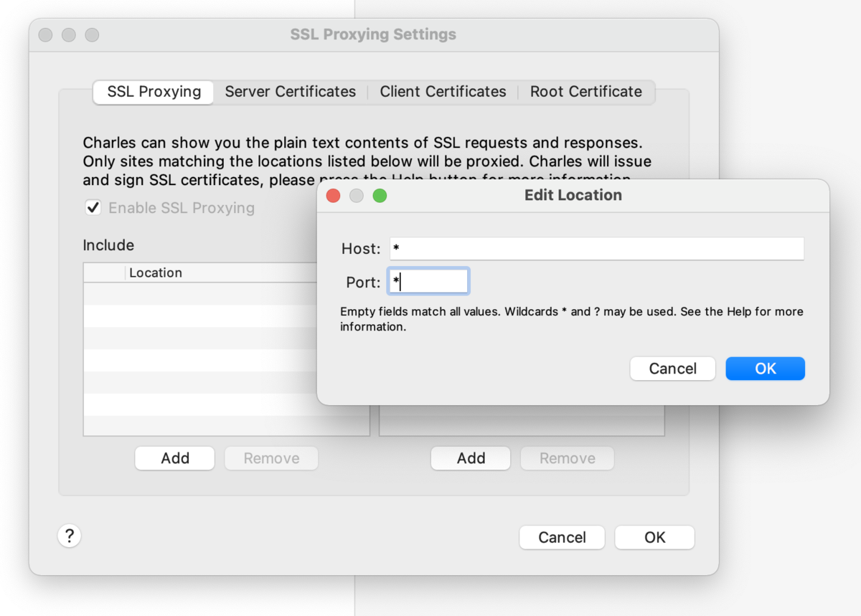Click the 'Empty fields match all values' hint
The height and width of the screenshot is (616, 861).
click(572, 319)
